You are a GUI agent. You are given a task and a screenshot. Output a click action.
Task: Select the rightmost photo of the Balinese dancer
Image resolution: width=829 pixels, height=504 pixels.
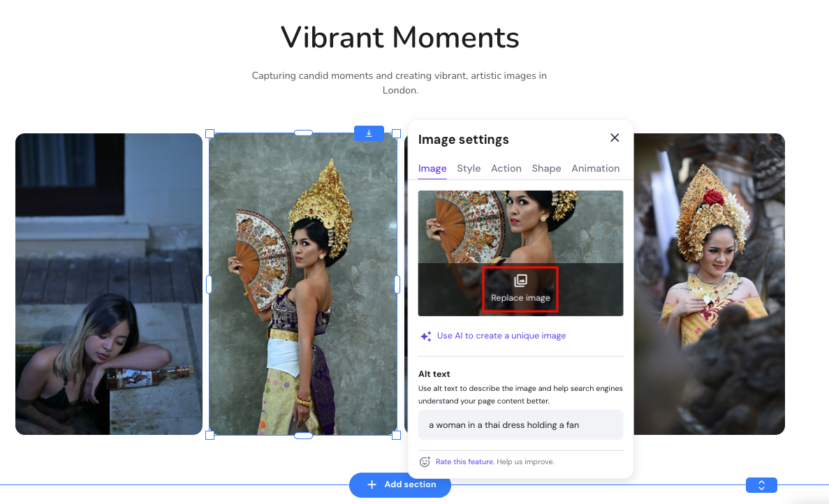(709, 284)
